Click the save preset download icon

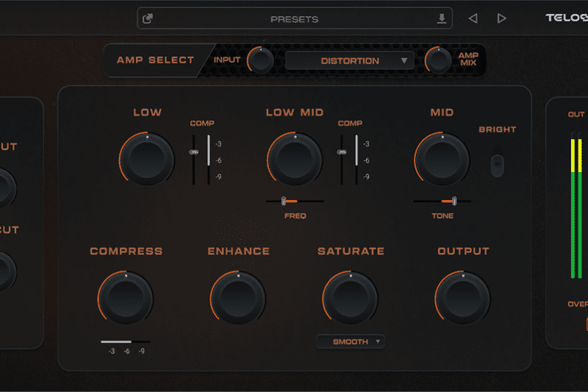pyautogui.click(x=442, y=18)
